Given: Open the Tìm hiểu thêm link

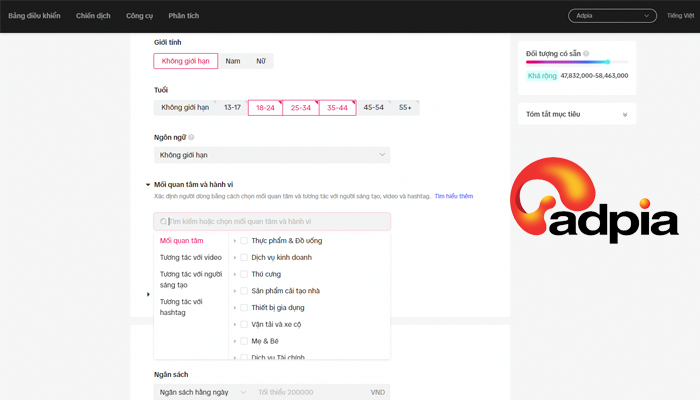Looking at the screenshot, I should 454,196.
